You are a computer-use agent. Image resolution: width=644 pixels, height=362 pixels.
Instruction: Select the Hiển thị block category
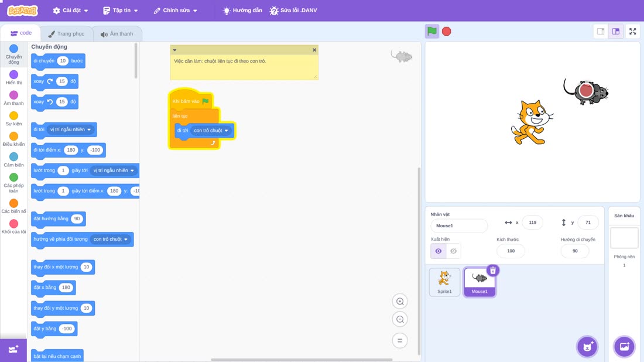tap(13, 77)
